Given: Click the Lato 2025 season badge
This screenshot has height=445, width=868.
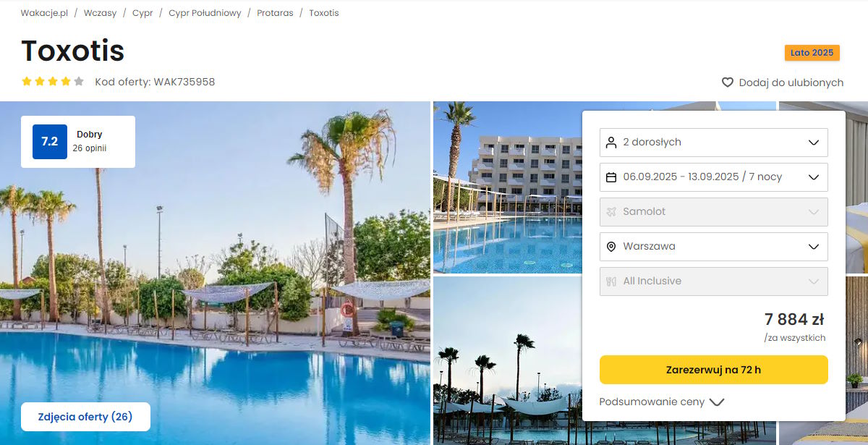Looking at the screenshot, I should click(812, 53).
